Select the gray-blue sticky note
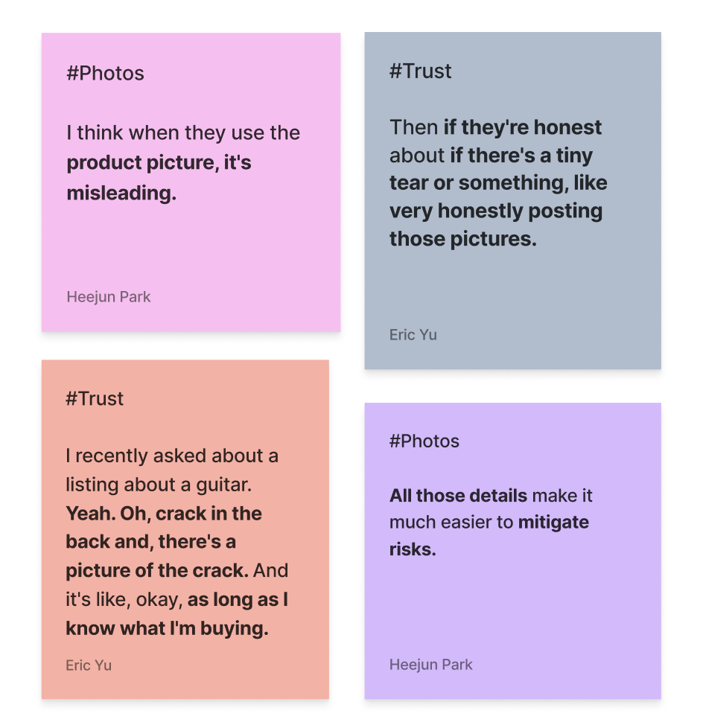703x728 pixels. click(513, 200)
